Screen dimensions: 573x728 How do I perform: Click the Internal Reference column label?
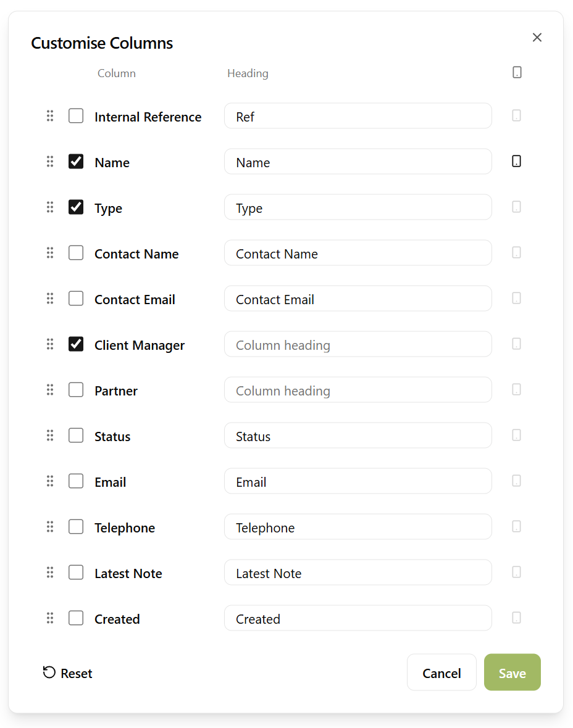tap(148, 117)
